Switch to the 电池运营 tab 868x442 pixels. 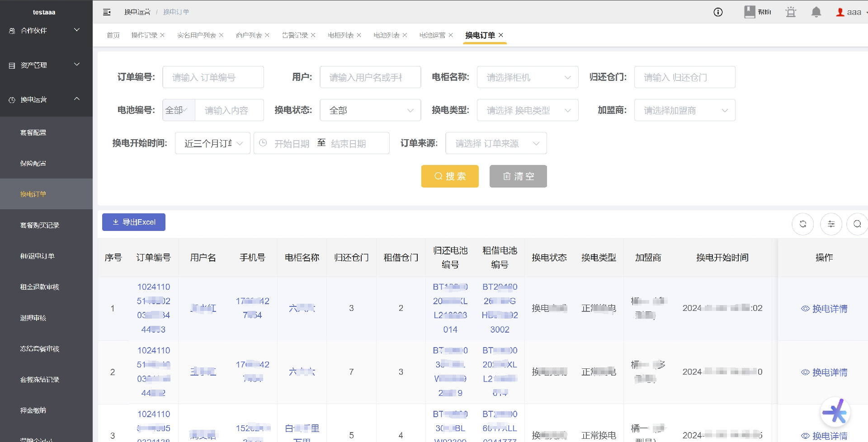(432, 35)
